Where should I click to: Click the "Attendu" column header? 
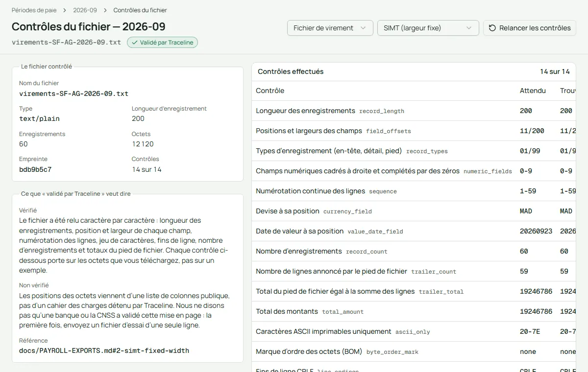point(533,91)
